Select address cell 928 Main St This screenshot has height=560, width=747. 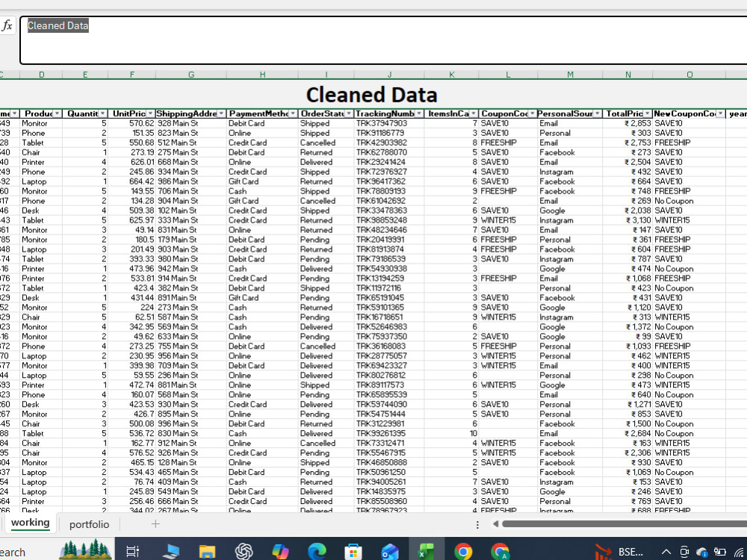[191, 123]
